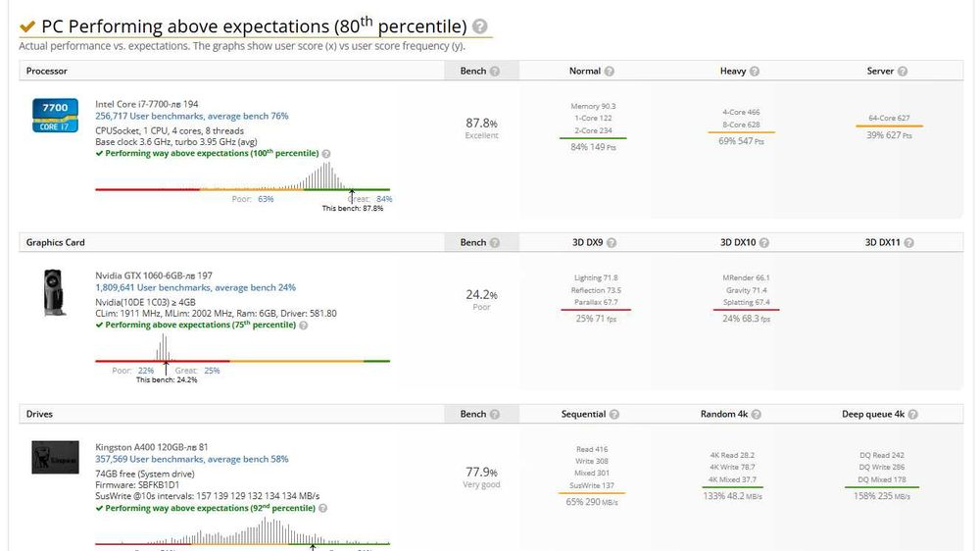
Task: Open Kingston A400 120GB product link
Action: tap(151, 447)
